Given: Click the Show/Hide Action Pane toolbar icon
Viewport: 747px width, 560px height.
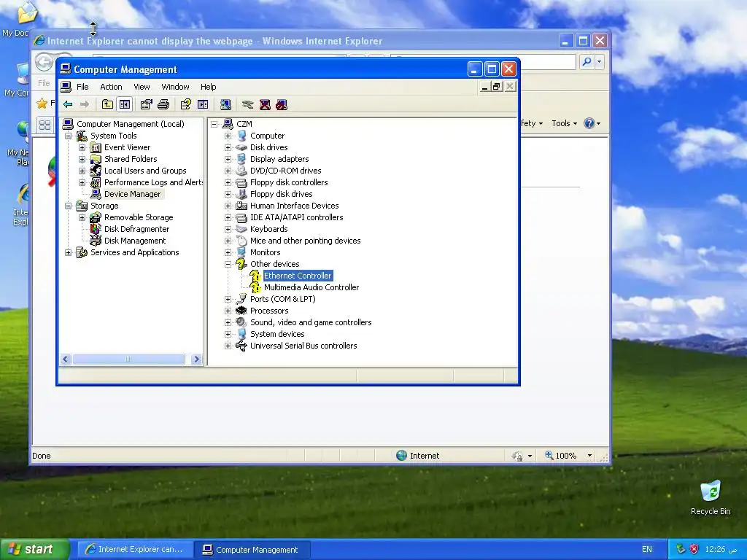Looking at the screenshot, I should [203, 104].
